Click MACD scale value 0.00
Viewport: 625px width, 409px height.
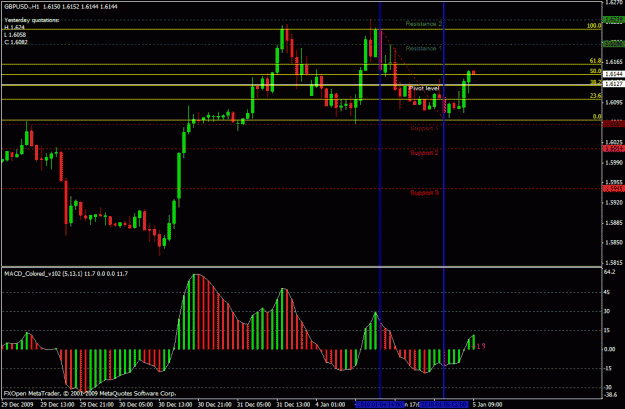(610, 350)
